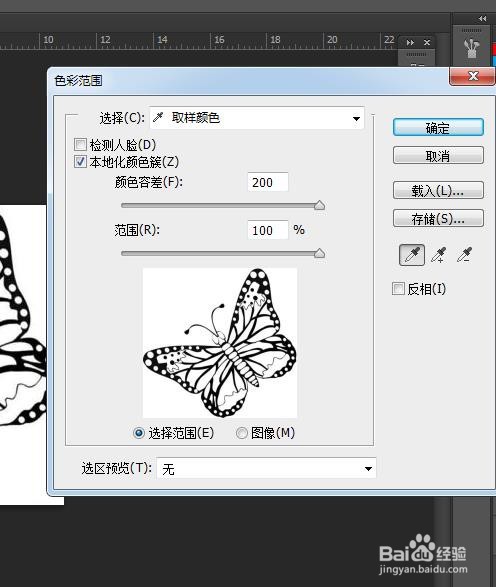Close the 色彩范围 dialog with the red X

473,76
